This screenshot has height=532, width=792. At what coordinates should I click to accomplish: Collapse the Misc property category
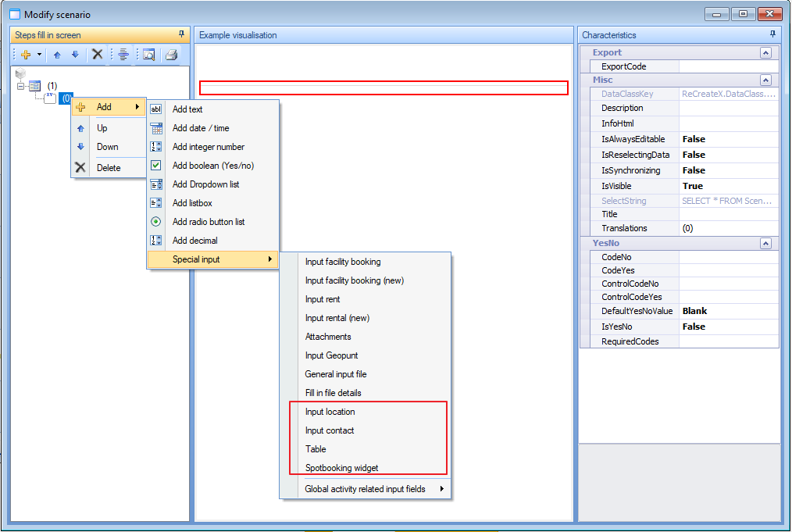point(765,80)
